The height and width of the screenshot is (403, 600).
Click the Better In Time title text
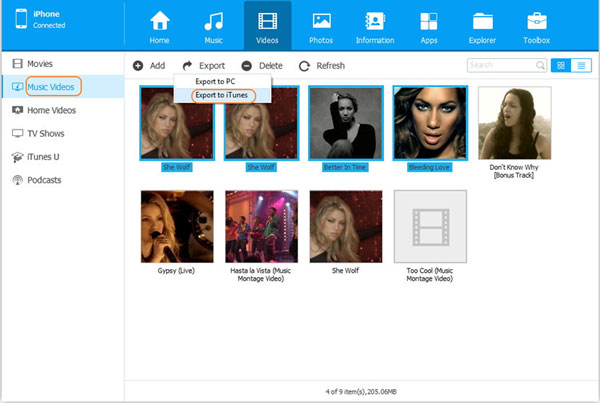click(x=345, y=167)
